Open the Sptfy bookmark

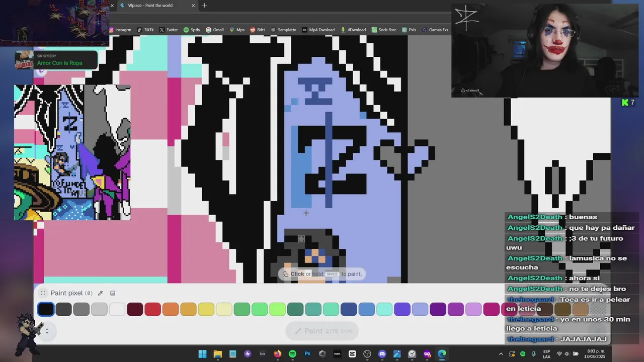click(x=192, y=30)
